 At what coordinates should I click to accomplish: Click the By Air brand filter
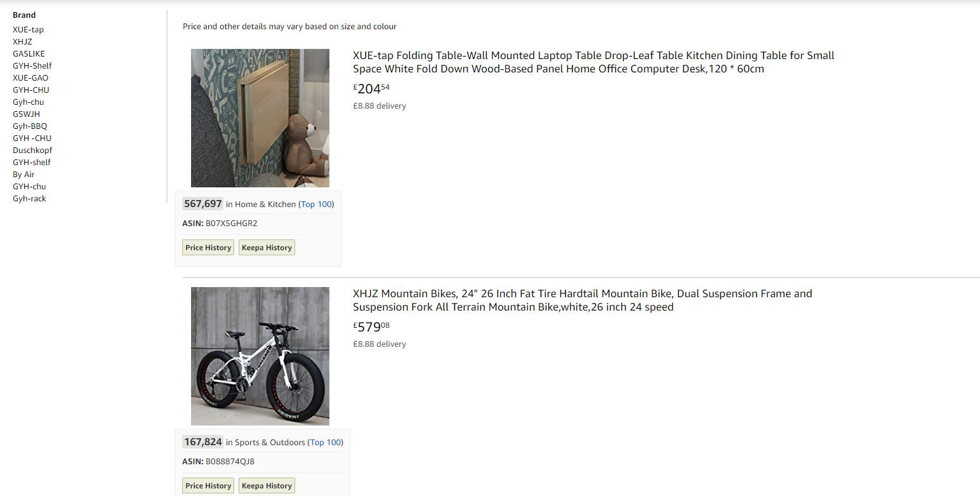[23, 174]
